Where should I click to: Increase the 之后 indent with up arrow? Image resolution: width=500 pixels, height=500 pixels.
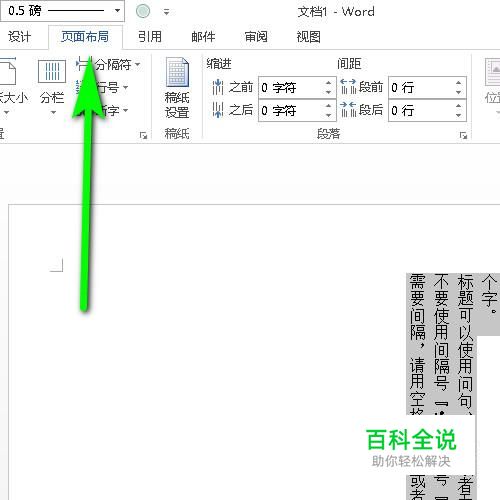tap(329, 105)
